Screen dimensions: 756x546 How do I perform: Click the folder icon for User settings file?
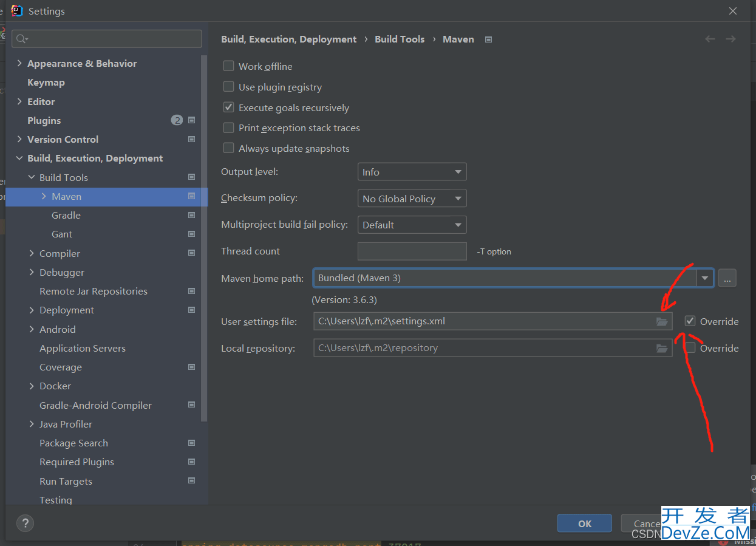point(662,321)
